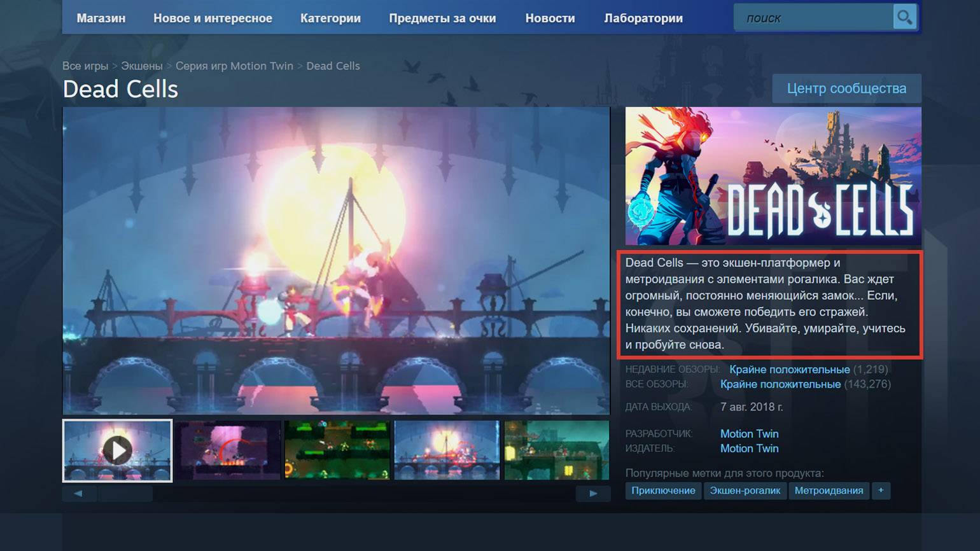Follow the Все игры breadcrumb
This screenshot has height=551, width=980.
coord(85,66)
